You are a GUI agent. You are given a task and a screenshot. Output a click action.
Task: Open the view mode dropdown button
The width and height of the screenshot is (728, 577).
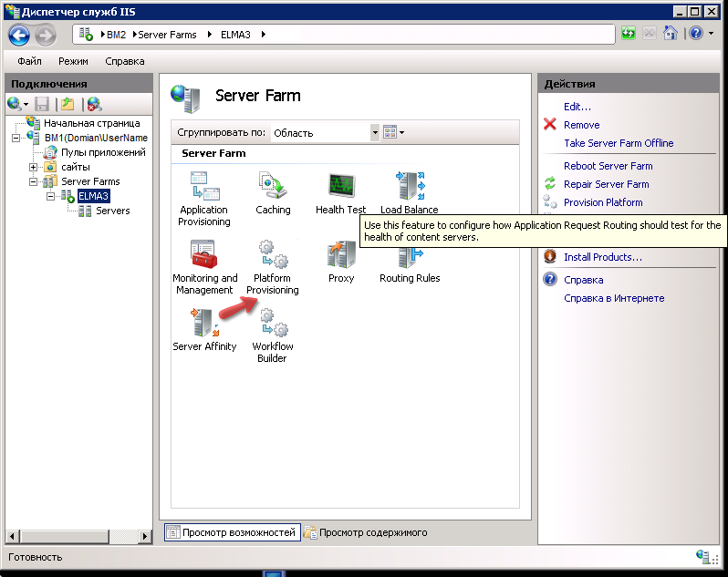coord(393,132)
